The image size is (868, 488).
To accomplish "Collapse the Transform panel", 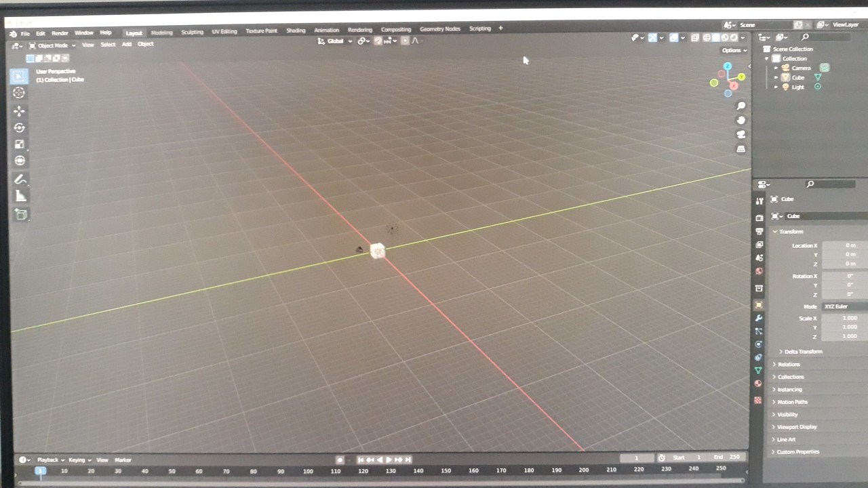I will pos(791,232).
